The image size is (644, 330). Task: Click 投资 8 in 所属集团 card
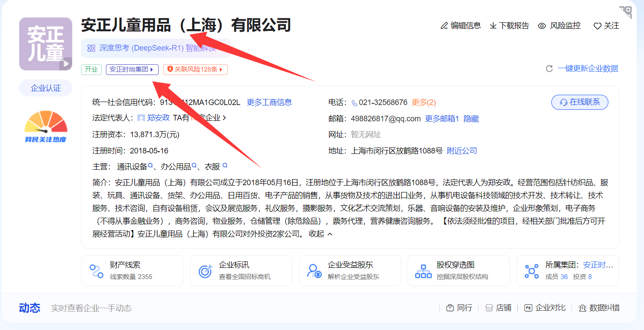(x=582, y=277)
